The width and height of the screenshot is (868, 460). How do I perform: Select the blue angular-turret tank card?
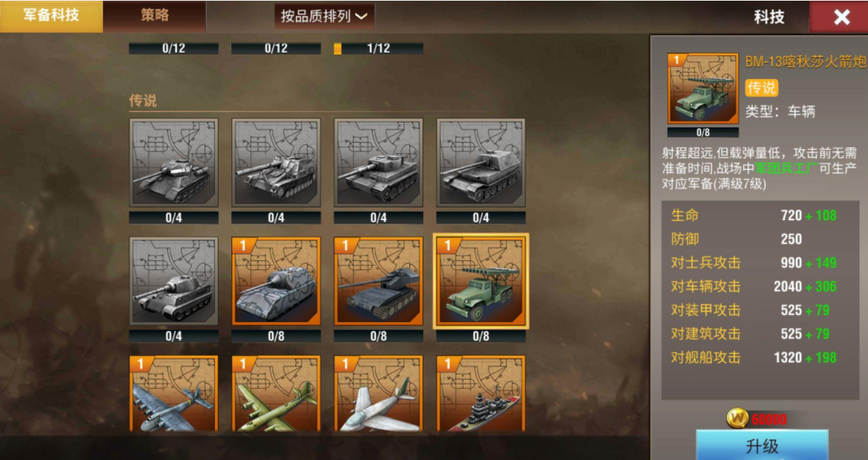point(378,281)
